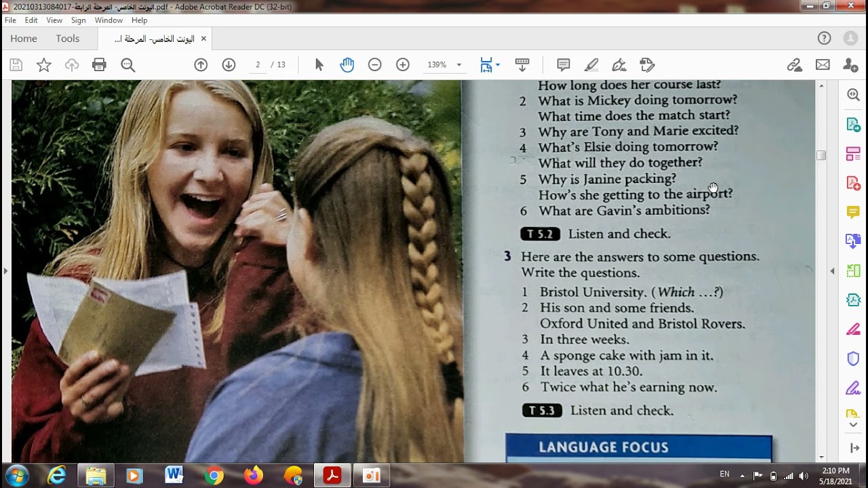Open Microsoft Word from the taskbar
The height and width of the screenshot is (488, 868).
[174, 475]
